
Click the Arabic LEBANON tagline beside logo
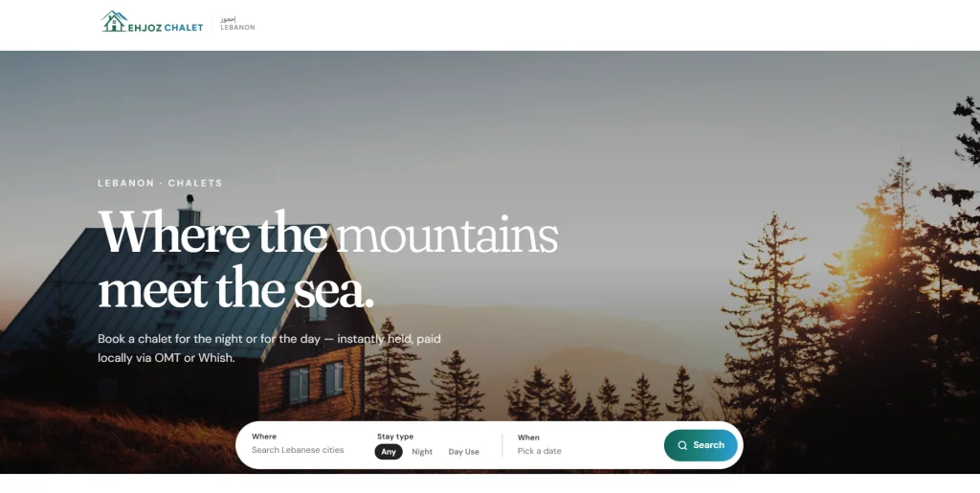point(237,24)
